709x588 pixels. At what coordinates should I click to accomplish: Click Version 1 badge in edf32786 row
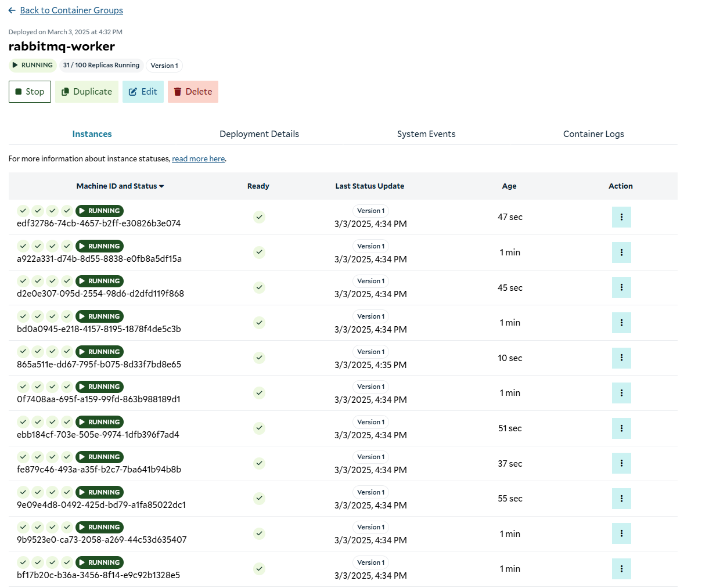370,211
